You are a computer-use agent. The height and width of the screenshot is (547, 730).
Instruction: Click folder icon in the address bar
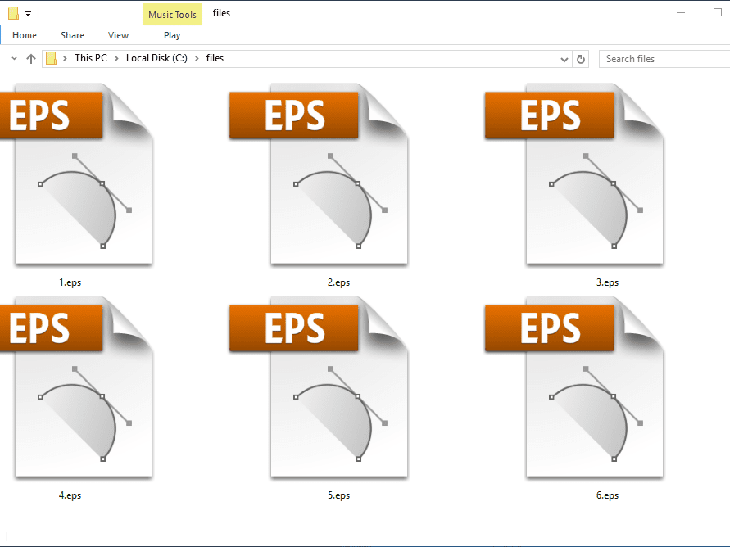(51, 59)
